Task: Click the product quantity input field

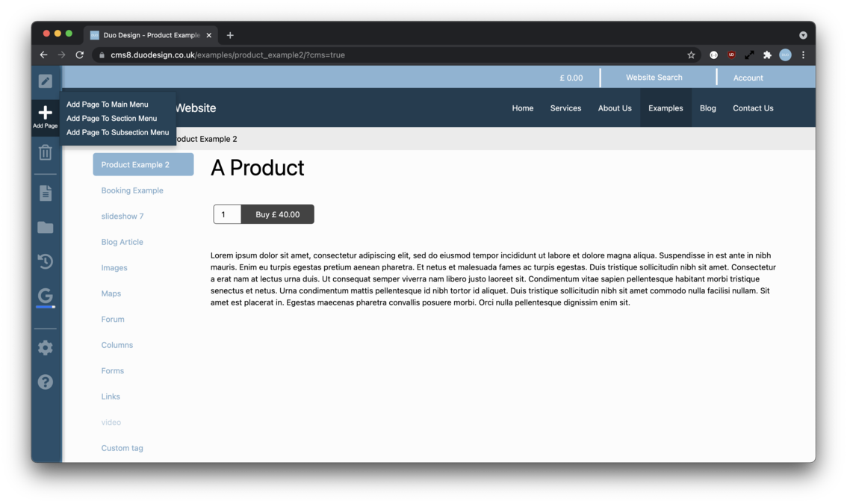Action: [226, 214]
